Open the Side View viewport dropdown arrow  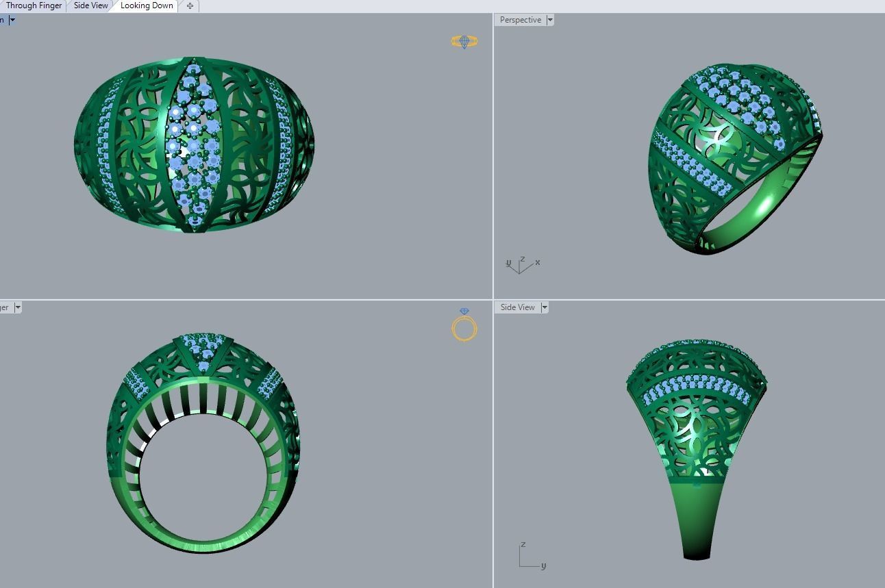545,307
